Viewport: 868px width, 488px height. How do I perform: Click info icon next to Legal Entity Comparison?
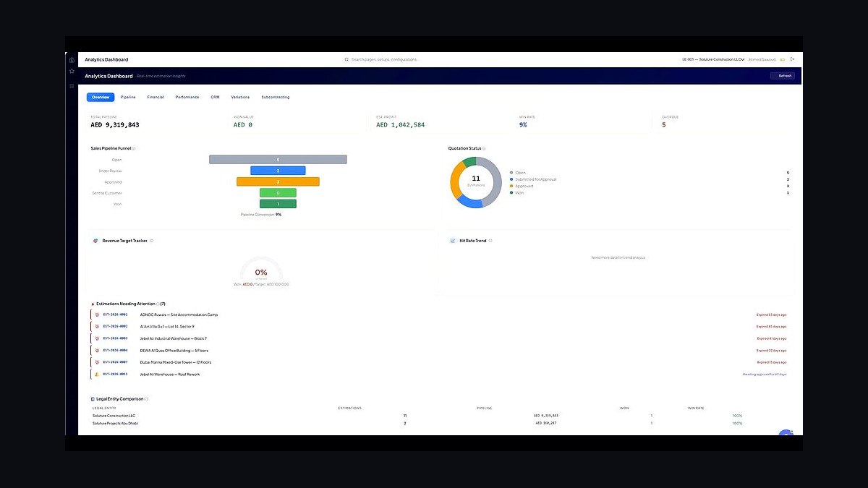146,399
